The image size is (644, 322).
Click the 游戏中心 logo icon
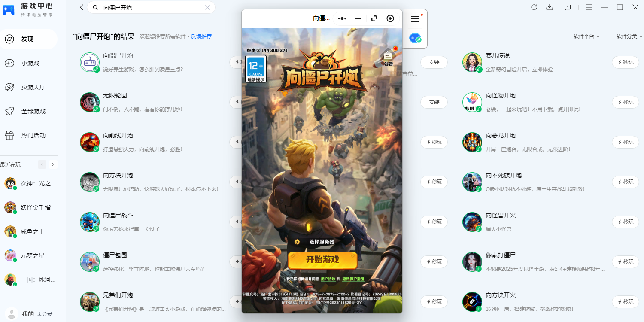pyautogui.click(x=9, y=11)
